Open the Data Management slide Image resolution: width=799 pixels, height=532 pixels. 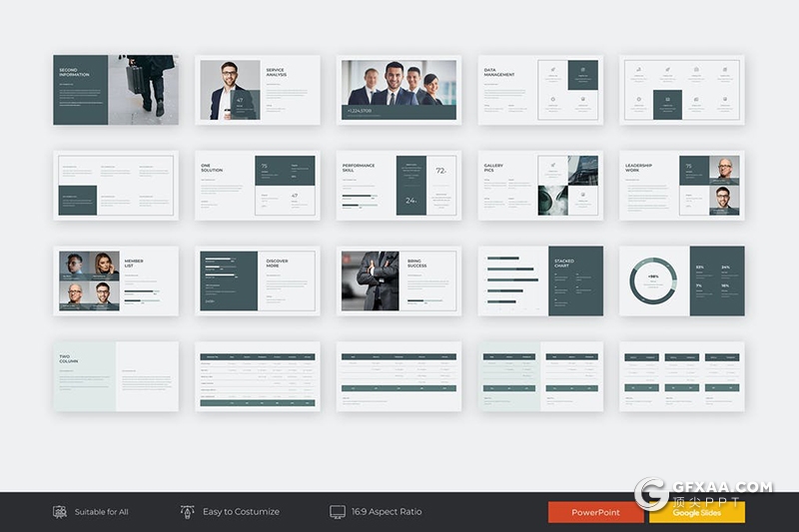coord(540,90)
